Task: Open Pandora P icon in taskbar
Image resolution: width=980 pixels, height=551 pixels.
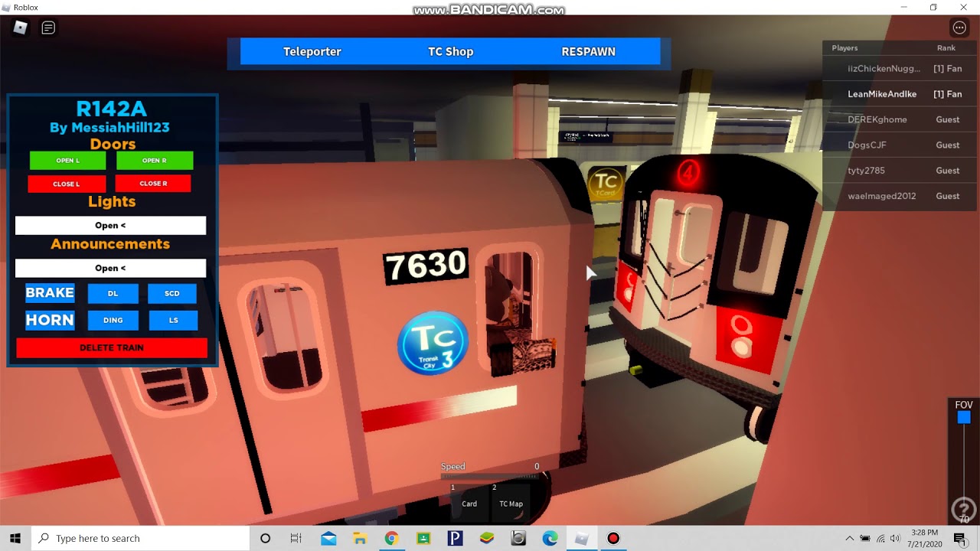Action: 455,538
